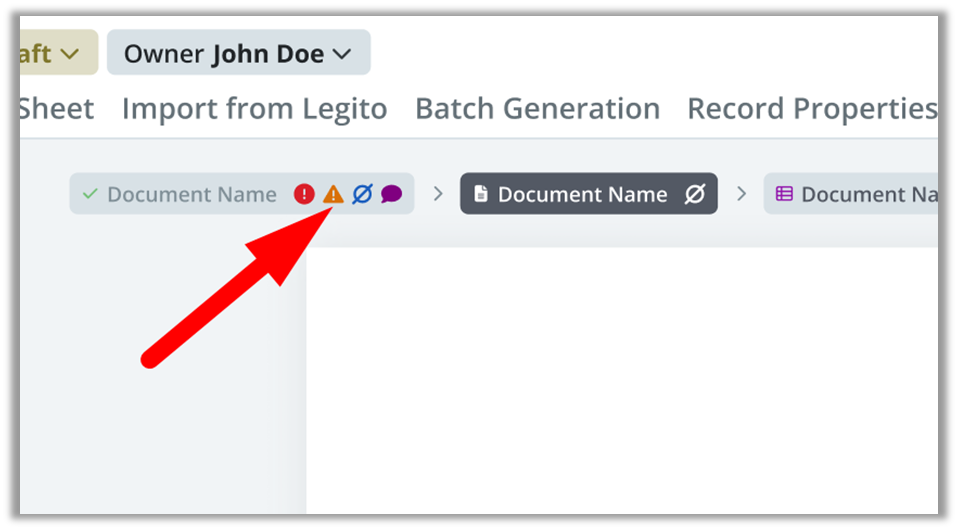Select the dark active Document Name tab

coord(588,194)
